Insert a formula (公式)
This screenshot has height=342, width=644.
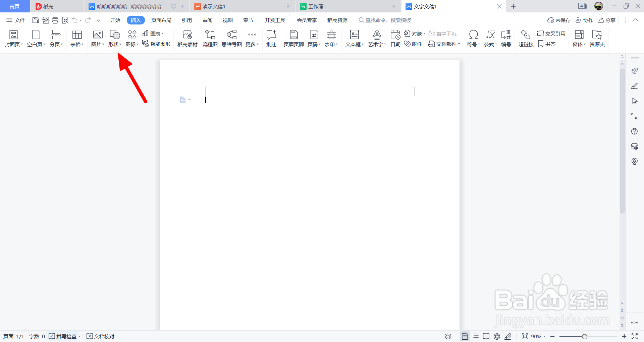490,39
